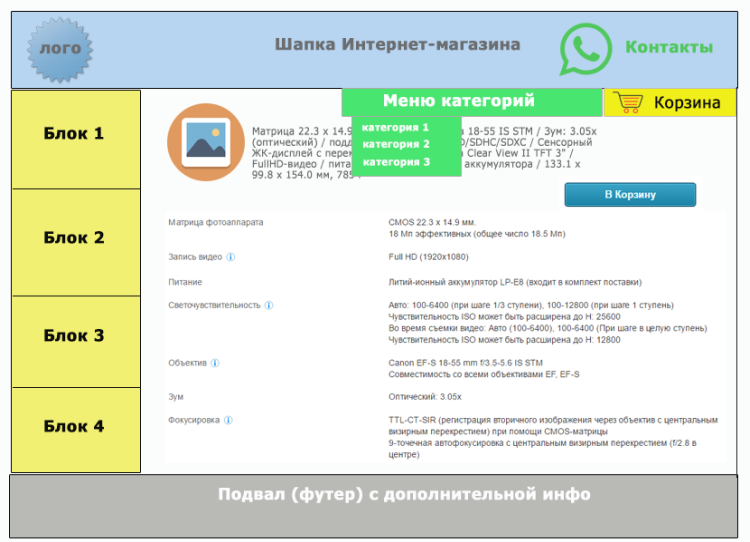This screenshot has height=542, width=750.
Task: Click info icon next to Объектив
Action: pyautogui.click(x=215, y=363)
